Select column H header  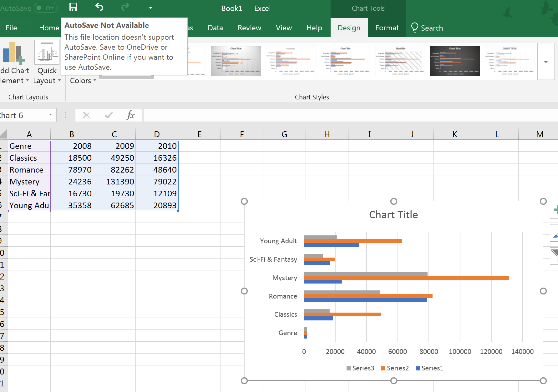point(327,134)
